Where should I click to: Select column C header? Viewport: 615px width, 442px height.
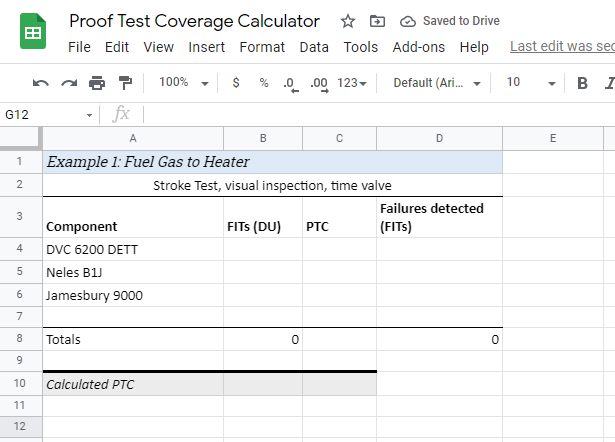click(x=339, y=138)
